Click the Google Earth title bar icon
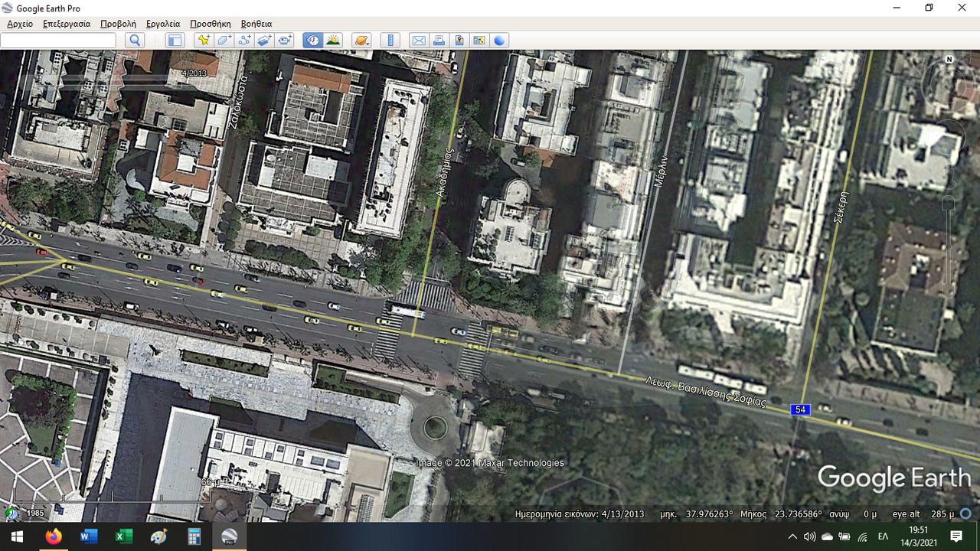980x551 pixels. coord(8,8)
